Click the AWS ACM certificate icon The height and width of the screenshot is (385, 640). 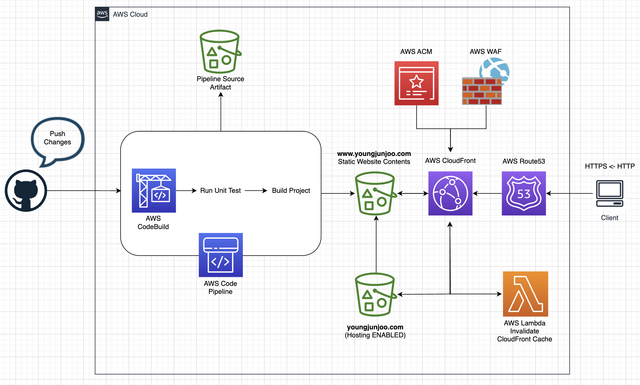pyautogui.click(x=416, y=83)
